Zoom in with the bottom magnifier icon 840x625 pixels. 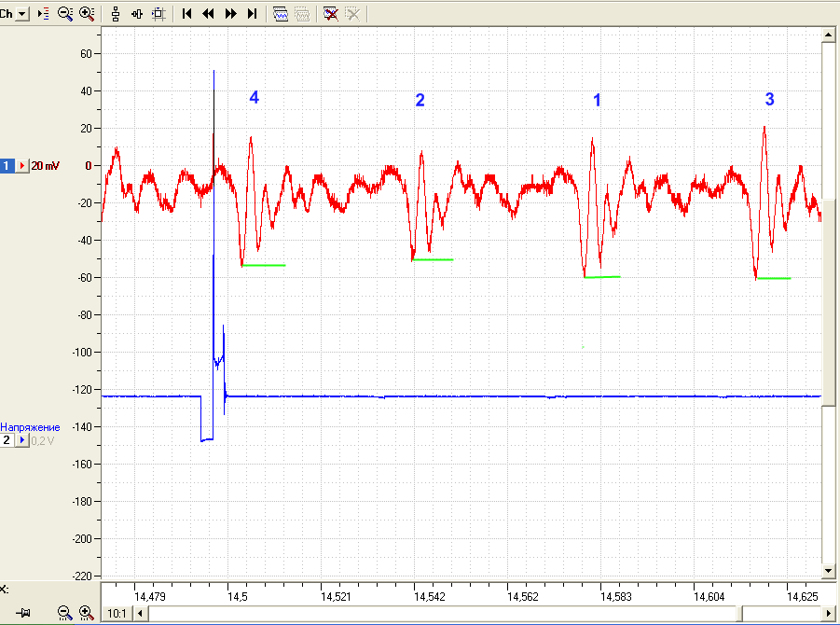87,613
